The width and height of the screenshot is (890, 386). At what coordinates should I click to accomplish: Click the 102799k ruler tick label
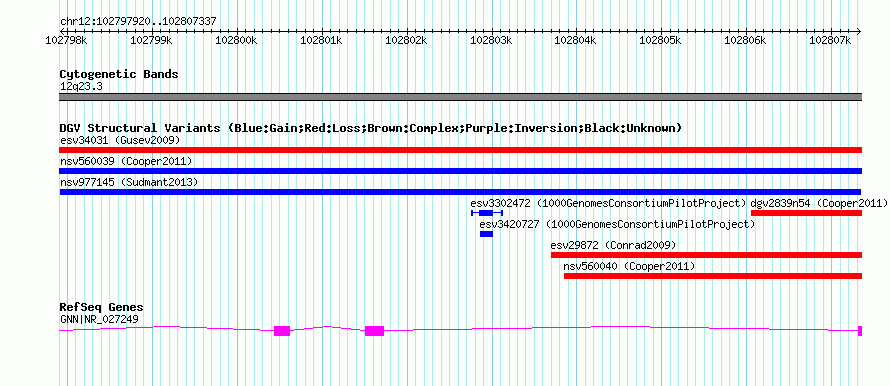coord(151,40)
